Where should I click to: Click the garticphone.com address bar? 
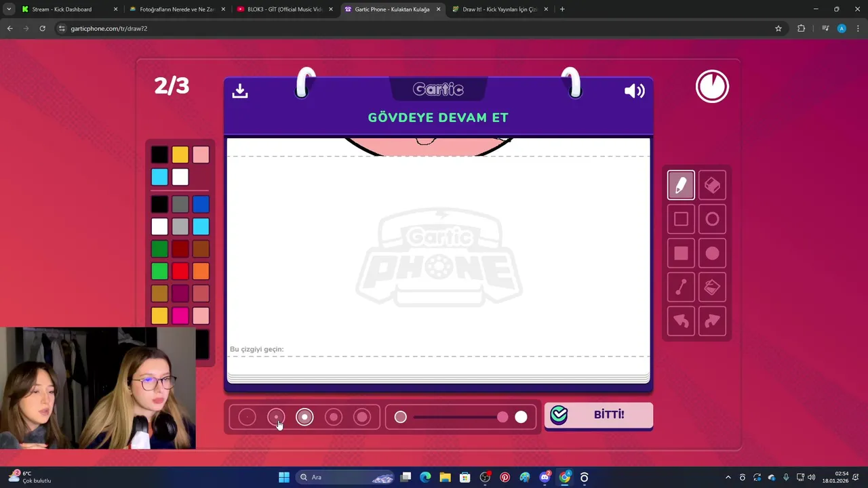tap(414, 28)
